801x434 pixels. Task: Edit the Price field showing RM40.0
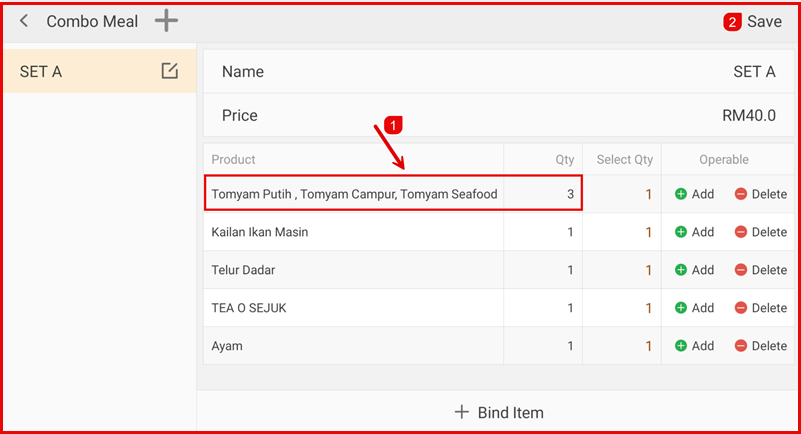pos(748,115)
